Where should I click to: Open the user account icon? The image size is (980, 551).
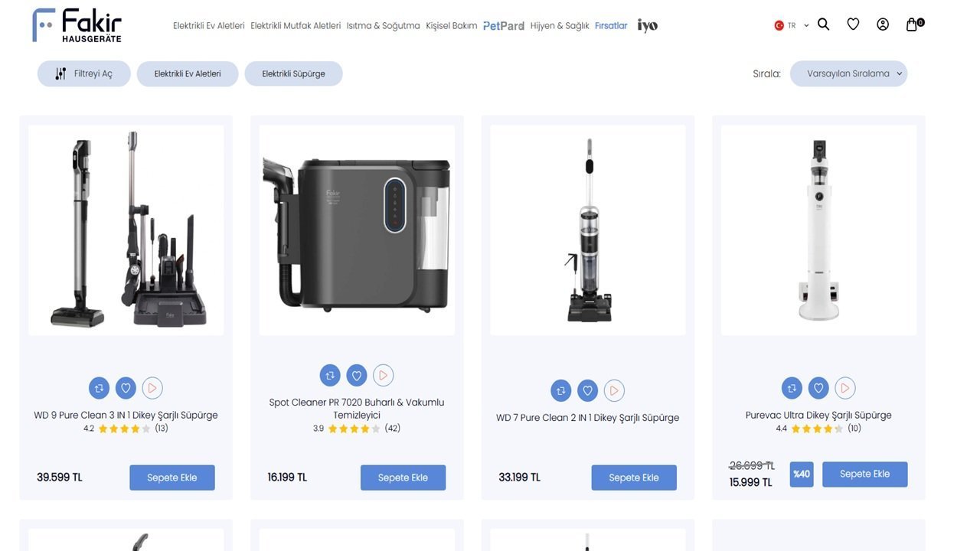[883, 24]
